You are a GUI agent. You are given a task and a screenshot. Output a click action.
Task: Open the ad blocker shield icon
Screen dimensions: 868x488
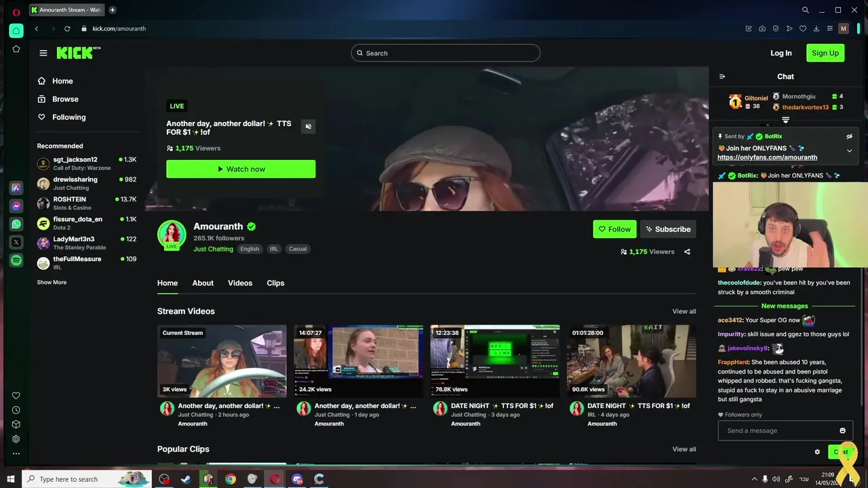click(776, 28)
